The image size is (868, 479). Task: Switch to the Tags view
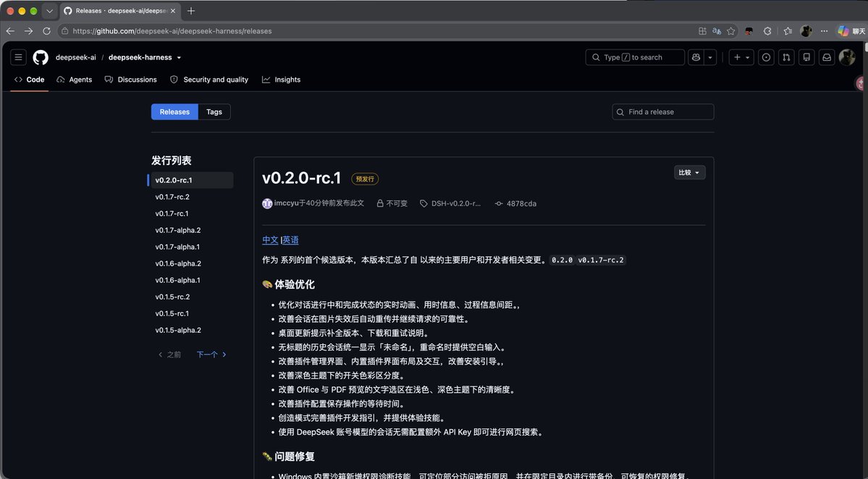[214, 111]
